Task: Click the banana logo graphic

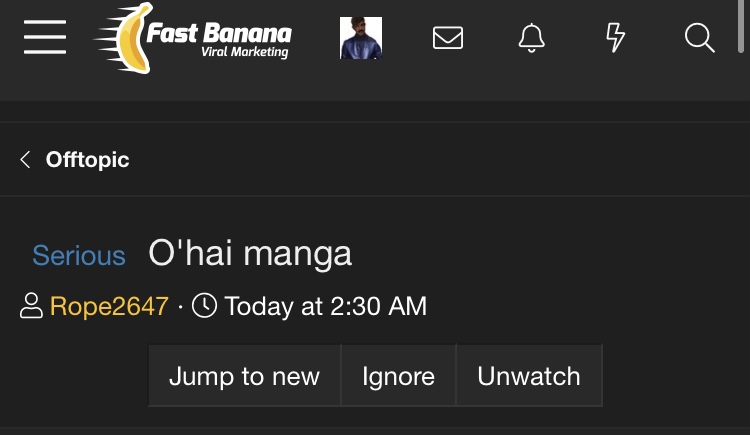Action: tap(126, 38)
